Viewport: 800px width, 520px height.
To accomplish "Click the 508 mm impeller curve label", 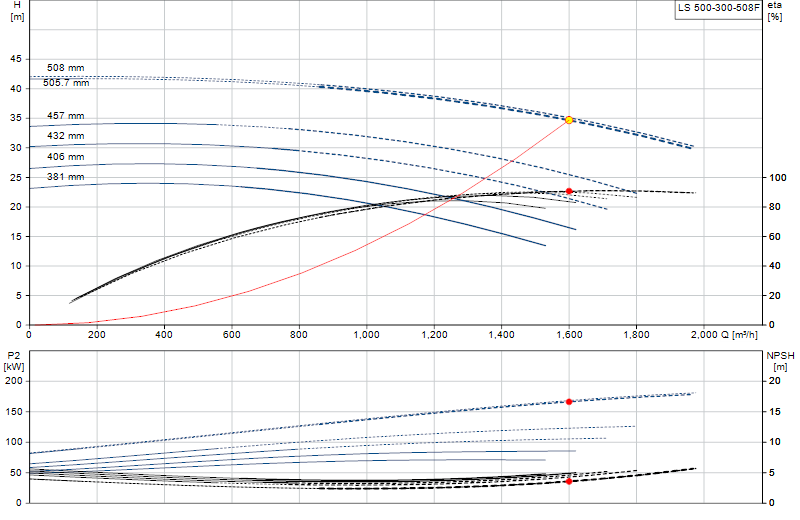I will point(66,68).
